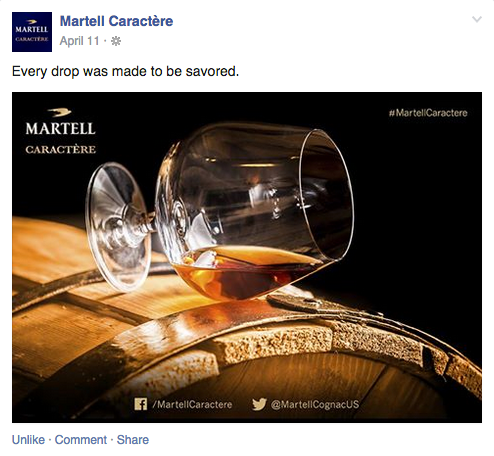Click the Facebook logo in the image
The width and height of the screenshot is (494, 456).
(141, 404)
